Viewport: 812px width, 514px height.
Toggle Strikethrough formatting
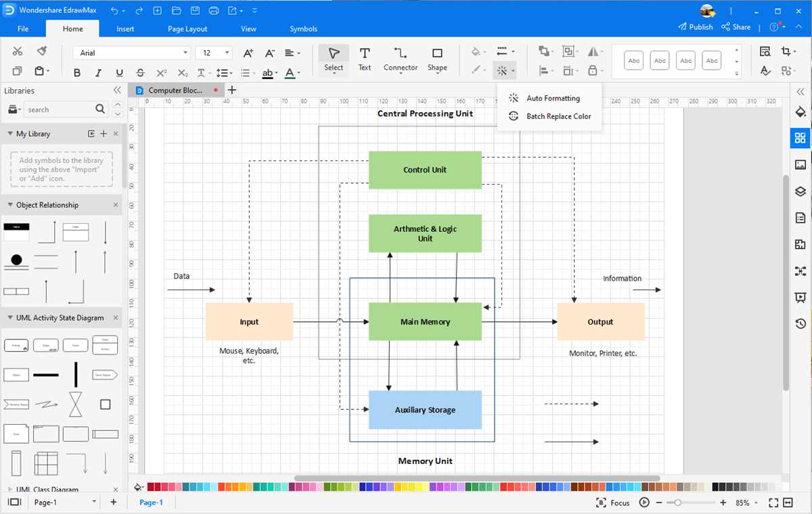point(140,73)
